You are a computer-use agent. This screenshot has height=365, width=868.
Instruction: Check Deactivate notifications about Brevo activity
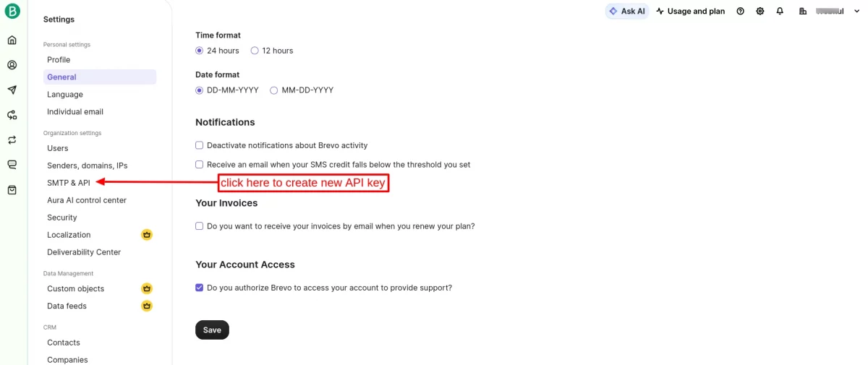click(x=200, y=145)
